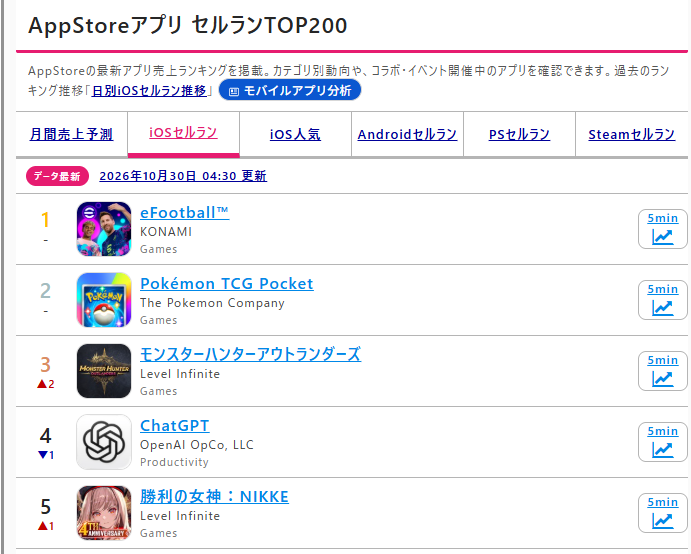Open 日別iOSセルラン推移 link
691x554 pixels.
pos(149,91)
